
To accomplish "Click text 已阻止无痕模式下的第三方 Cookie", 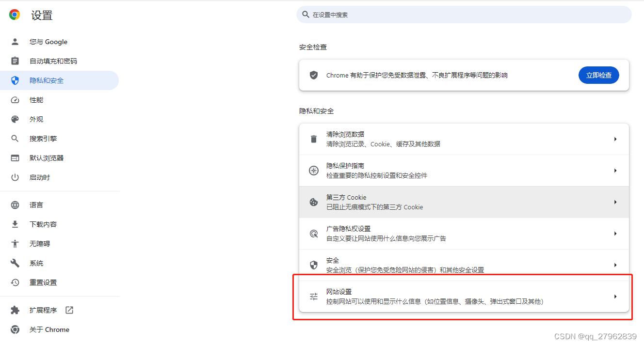I will click(x=375, y=207).
